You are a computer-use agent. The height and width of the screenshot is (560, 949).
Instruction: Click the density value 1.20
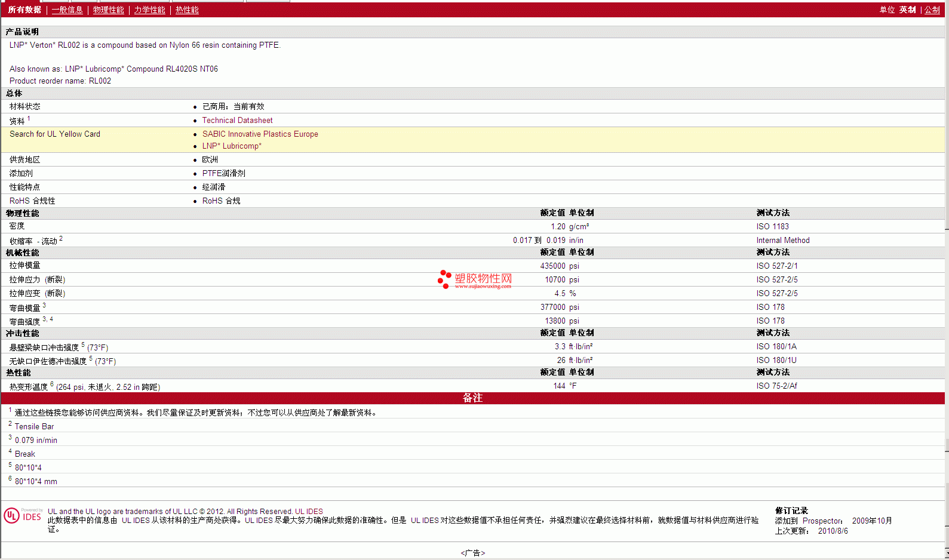[558, 227]
